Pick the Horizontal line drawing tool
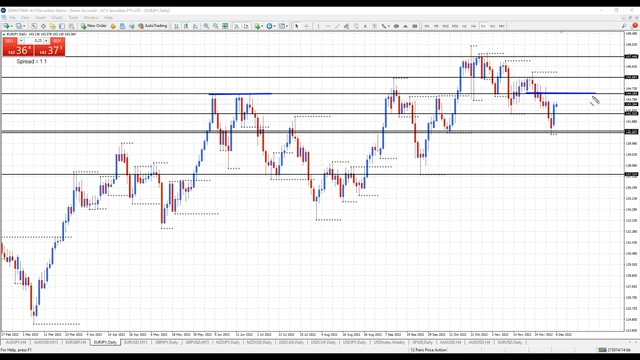This screenshot has width=640, height=360. click(x=328, y=26)
